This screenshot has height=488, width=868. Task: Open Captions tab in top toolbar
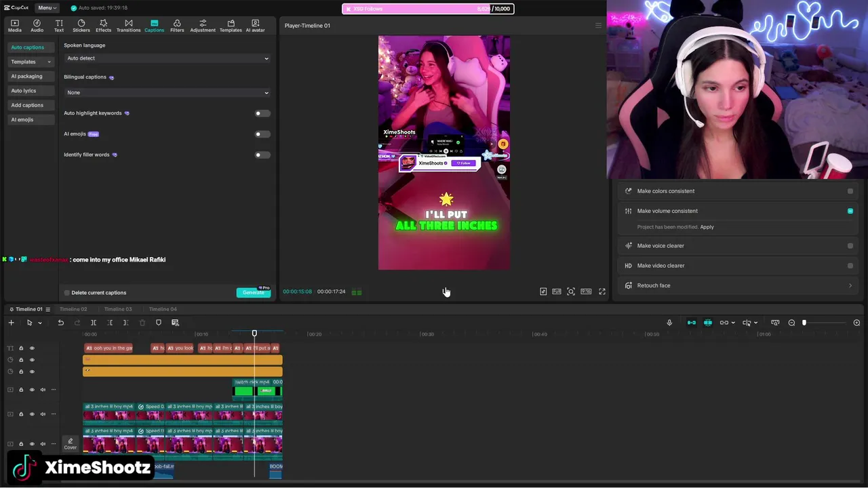pos(154,26)
